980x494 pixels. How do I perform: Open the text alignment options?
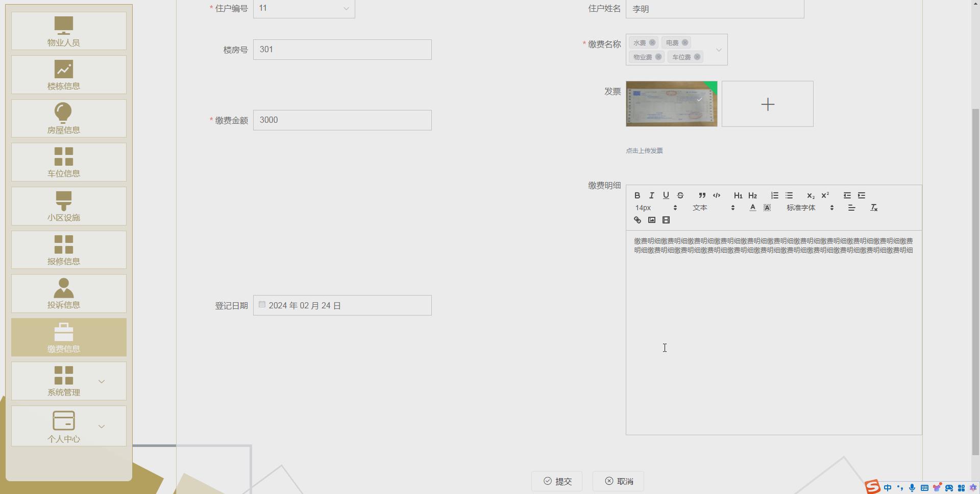point(851,208)
